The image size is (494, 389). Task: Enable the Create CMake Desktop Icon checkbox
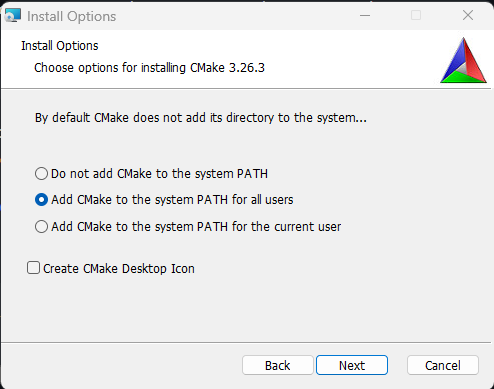[33, 268]
